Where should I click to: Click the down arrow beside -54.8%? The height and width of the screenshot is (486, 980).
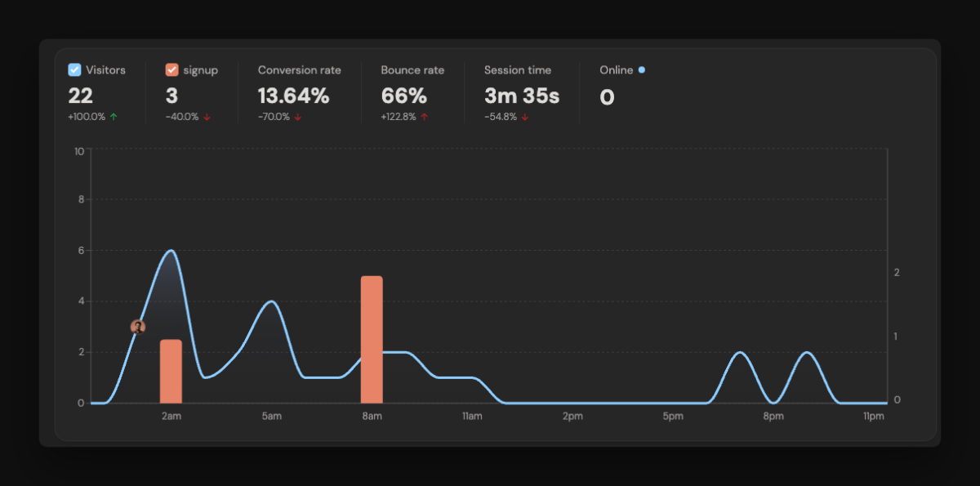[x=524, y=117]
